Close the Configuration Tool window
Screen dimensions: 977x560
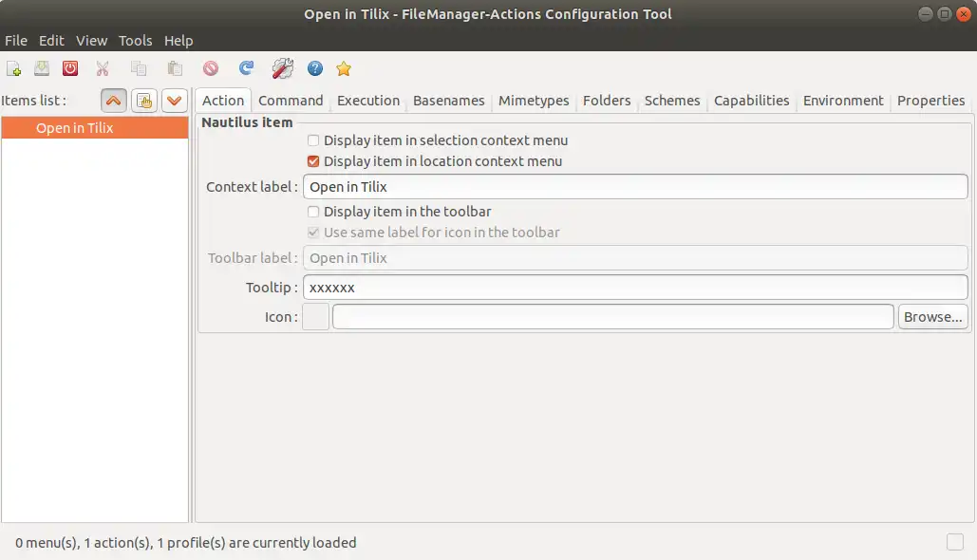tap(964, 13)
